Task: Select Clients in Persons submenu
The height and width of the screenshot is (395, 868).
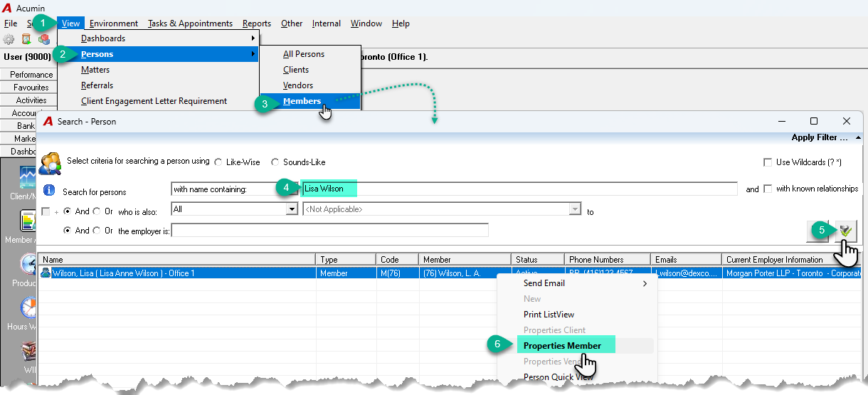Action: tap(296, 70)
